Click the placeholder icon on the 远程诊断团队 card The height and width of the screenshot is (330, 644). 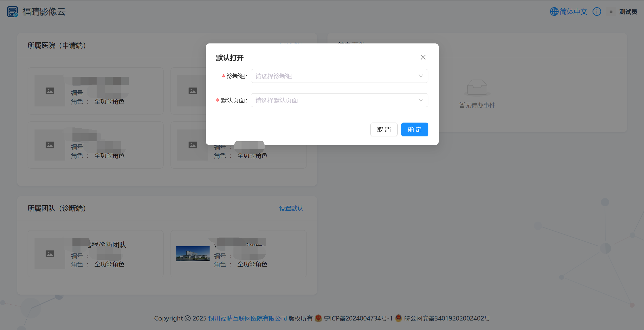(x=50, y=253)
